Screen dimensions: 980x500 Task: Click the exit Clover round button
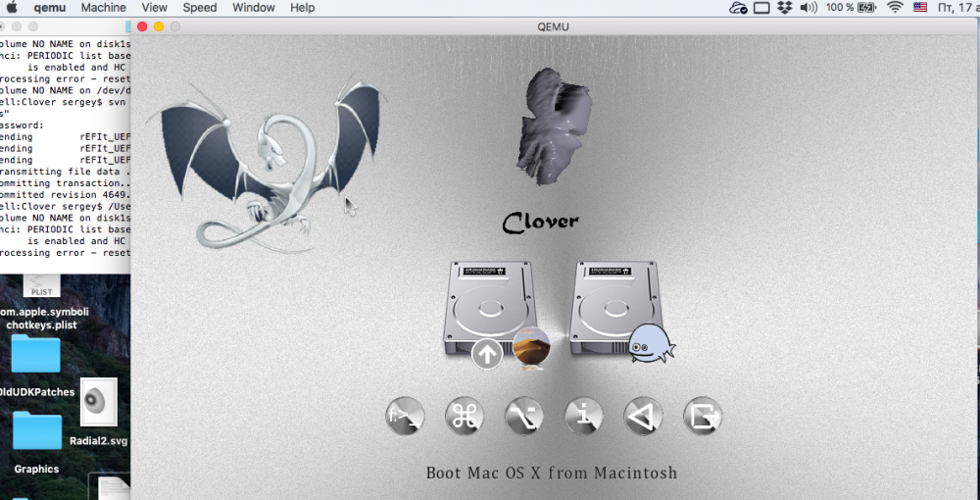(703, 417)
